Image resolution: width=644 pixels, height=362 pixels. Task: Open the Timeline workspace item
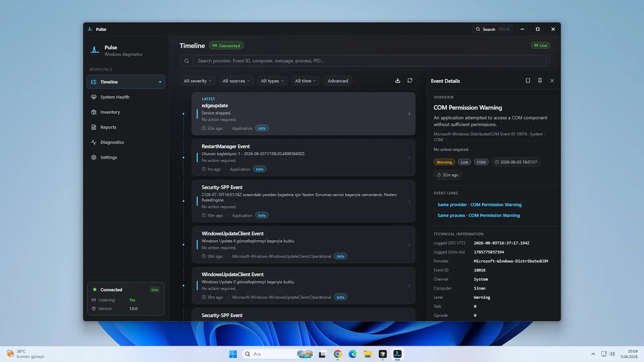[126, 82]
